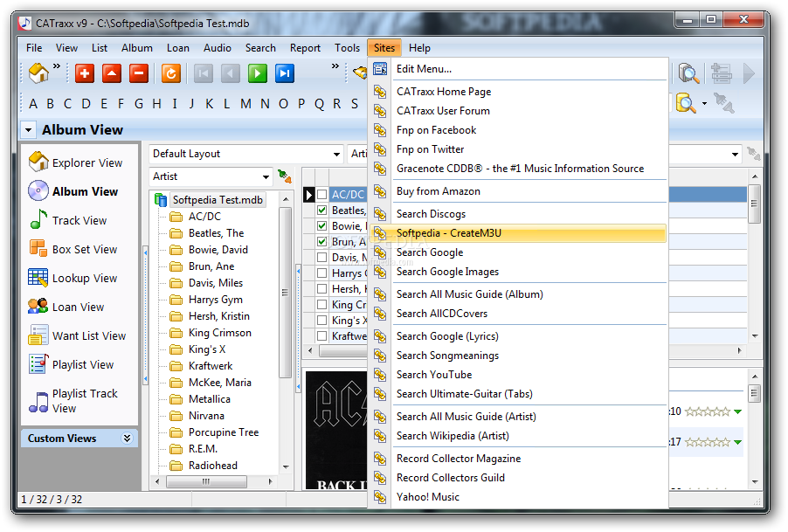Expand the Custom Views section
Screen dimensions: 788x532
128,438
